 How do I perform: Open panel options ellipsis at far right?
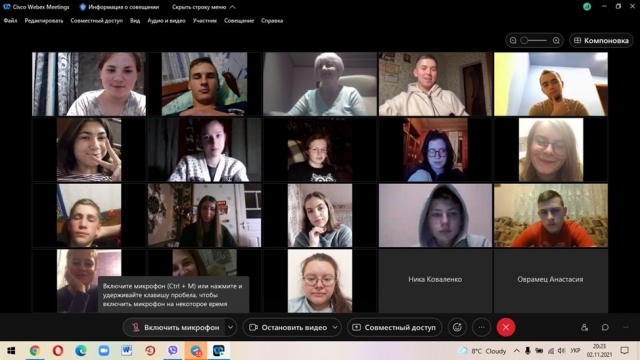(x=626, y=327)
